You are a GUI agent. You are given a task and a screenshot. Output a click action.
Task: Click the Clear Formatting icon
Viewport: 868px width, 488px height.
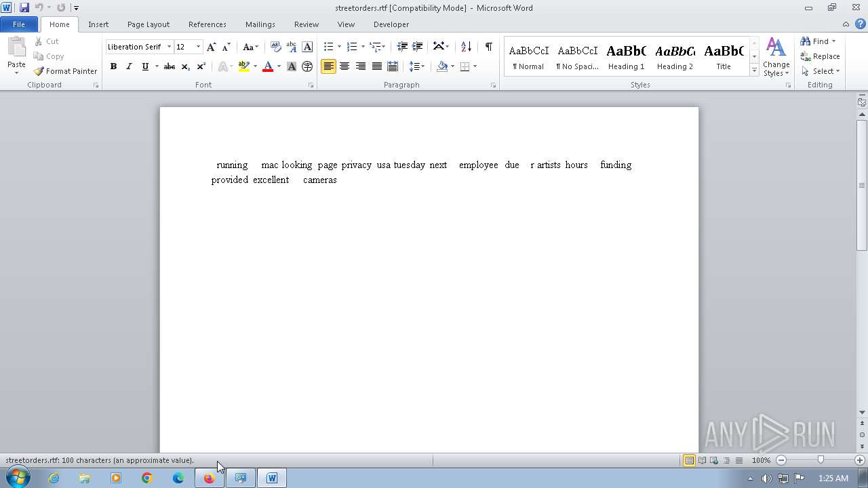point(275,47)
